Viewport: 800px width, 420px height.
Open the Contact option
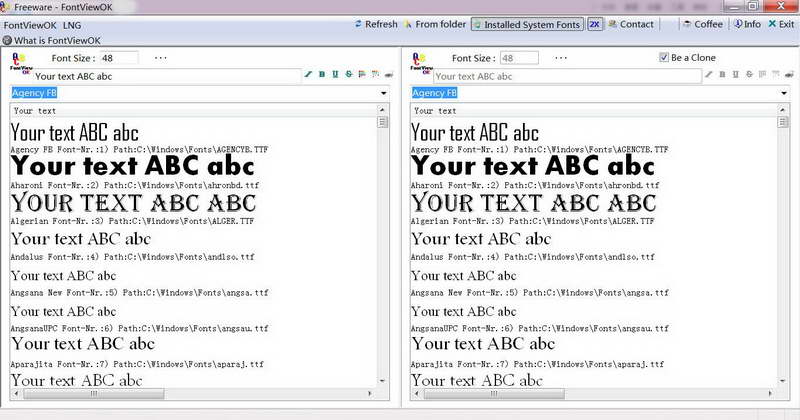(x=631, y=24)
